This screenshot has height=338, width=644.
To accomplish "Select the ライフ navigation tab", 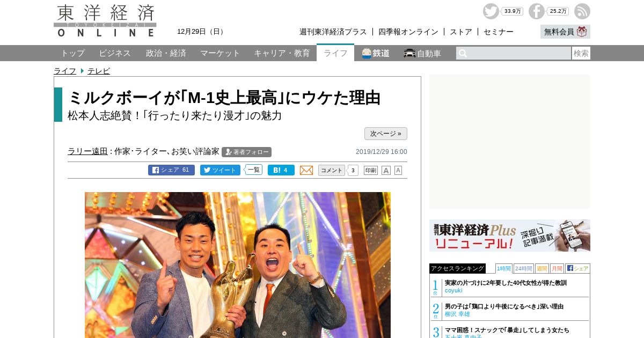I will (x=335, y=53).
